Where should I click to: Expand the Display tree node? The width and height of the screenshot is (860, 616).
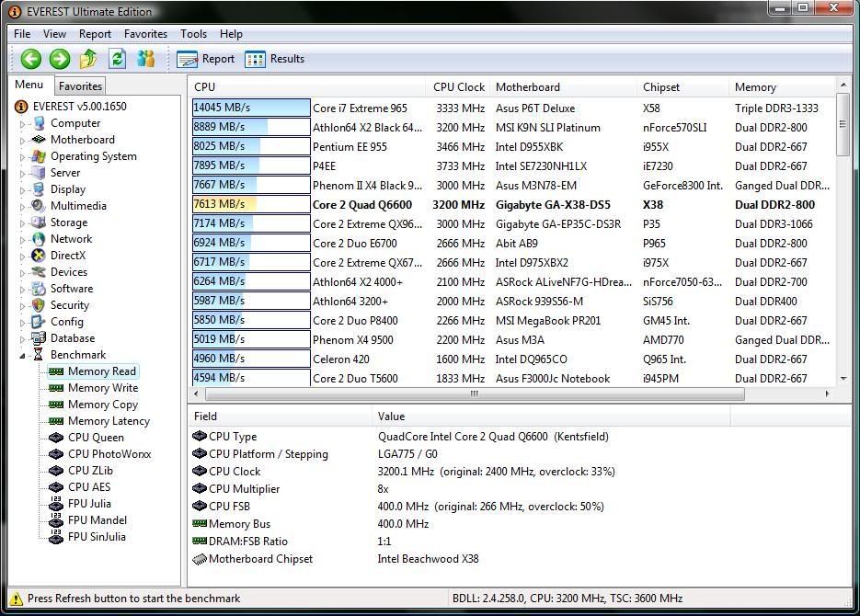[x=22, y=190]
